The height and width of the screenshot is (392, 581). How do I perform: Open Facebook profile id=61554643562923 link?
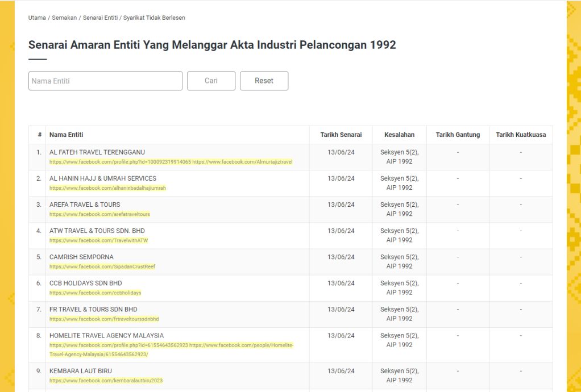coord(119,346)
